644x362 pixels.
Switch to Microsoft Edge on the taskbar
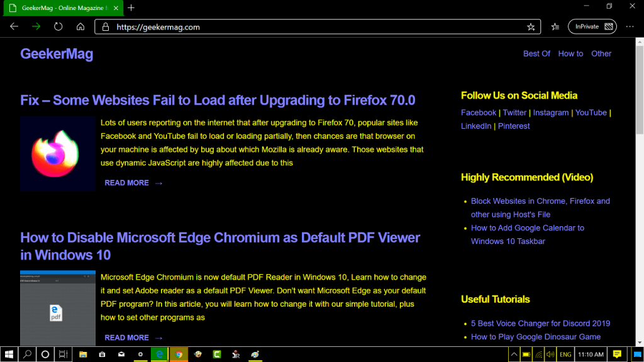pos(159,354)
